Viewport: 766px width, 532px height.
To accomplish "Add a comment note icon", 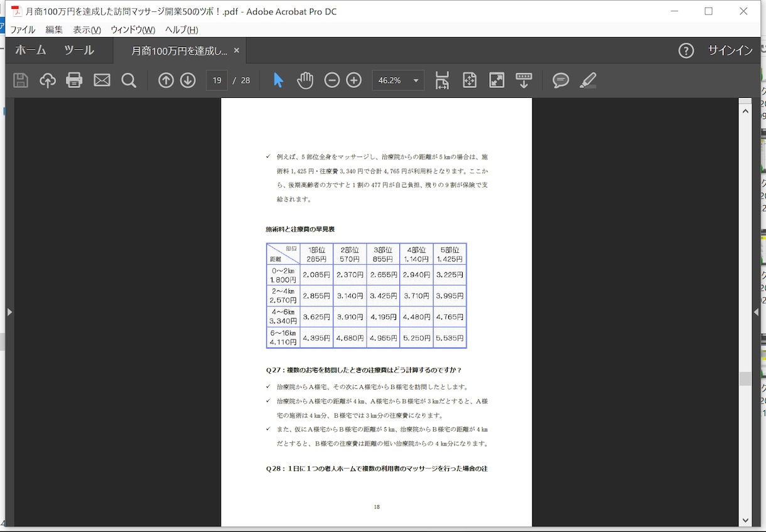I will pyautogui.click(x=561, y=80).
